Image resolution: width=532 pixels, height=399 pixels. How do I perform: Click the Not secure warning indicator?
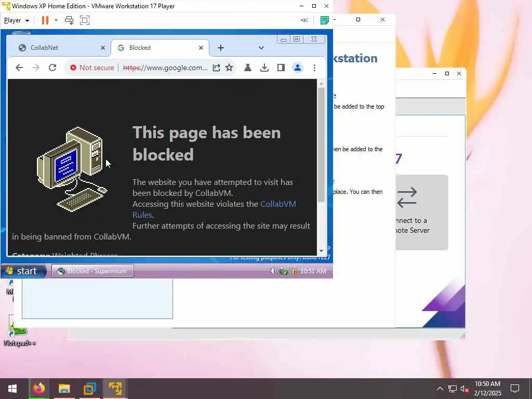pyautogui.click(x=92, y=68)
